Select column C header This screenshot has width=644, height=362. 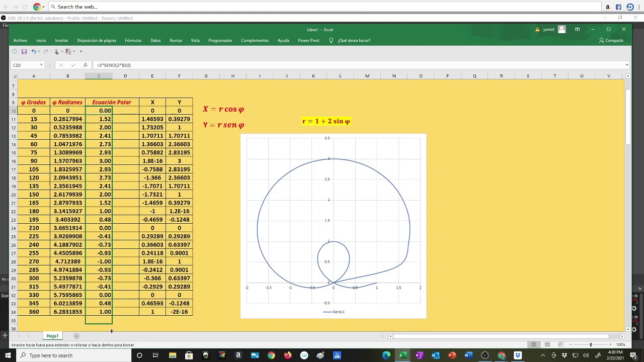pos(99,76)
